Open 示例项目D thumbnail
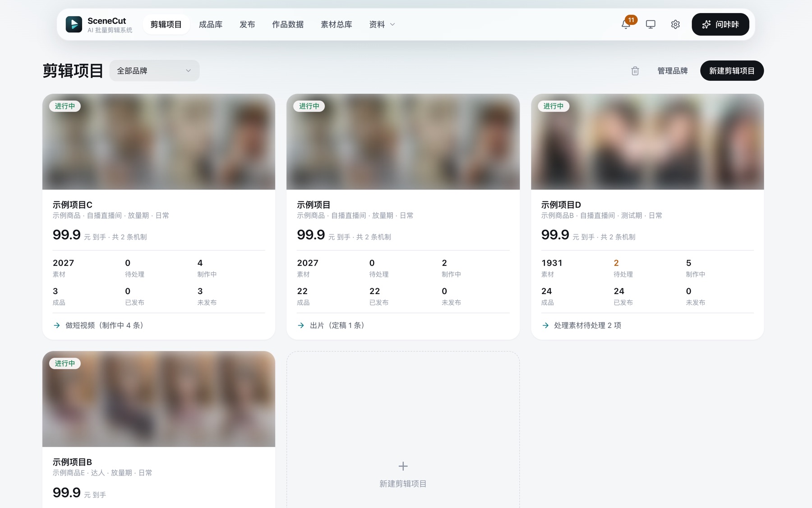Viewport: 812px width, 508px height. (647, 142)
